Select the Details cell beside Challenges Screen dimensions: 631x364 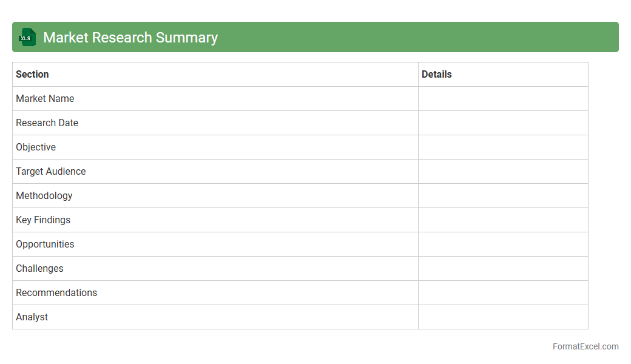pos(503,268)
